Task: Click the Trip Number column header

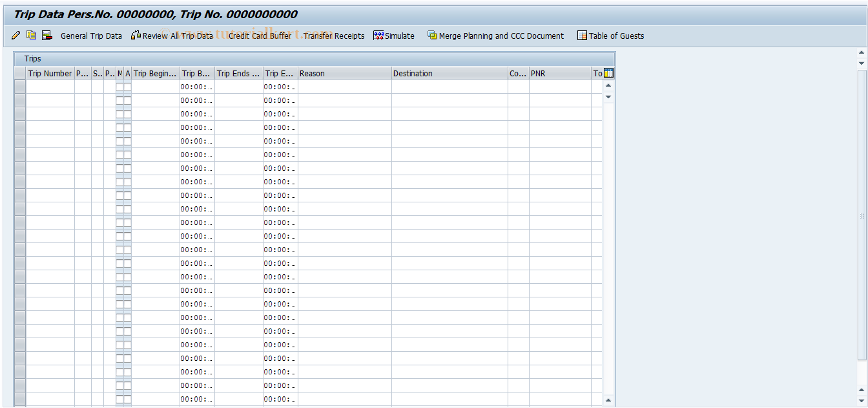Action: pos(50,73)
